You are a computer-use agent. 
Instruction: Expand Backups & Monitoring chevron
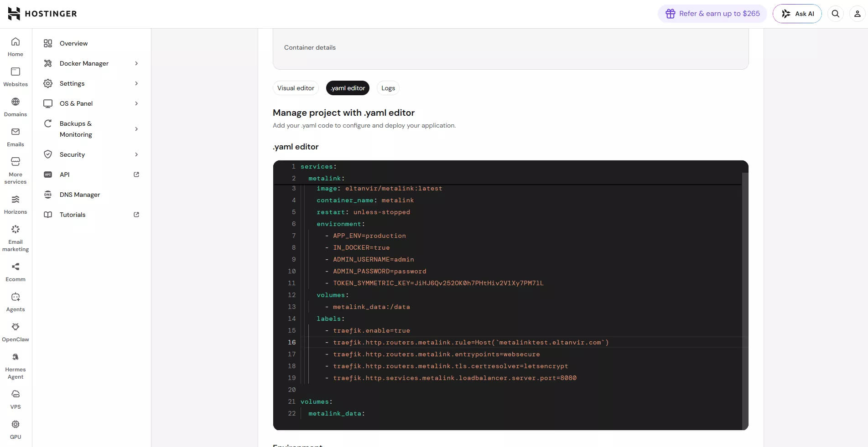(x=136, y=129)
